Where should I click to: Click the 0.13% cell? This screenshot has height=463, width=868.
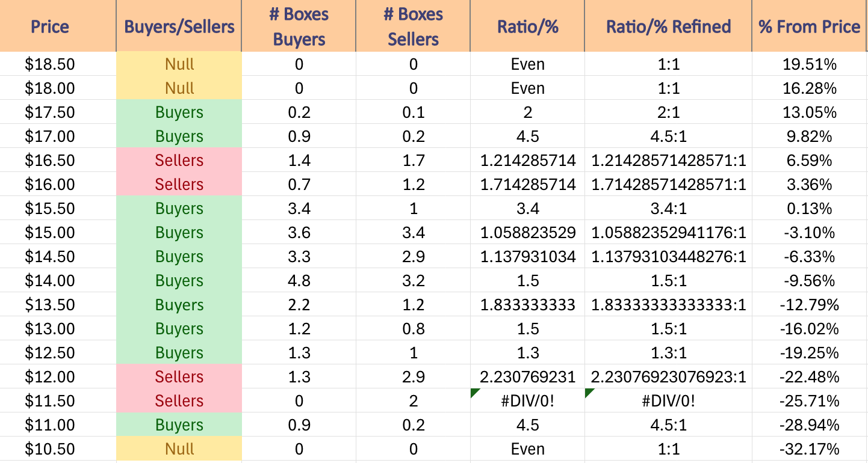(x=810, y=209)
